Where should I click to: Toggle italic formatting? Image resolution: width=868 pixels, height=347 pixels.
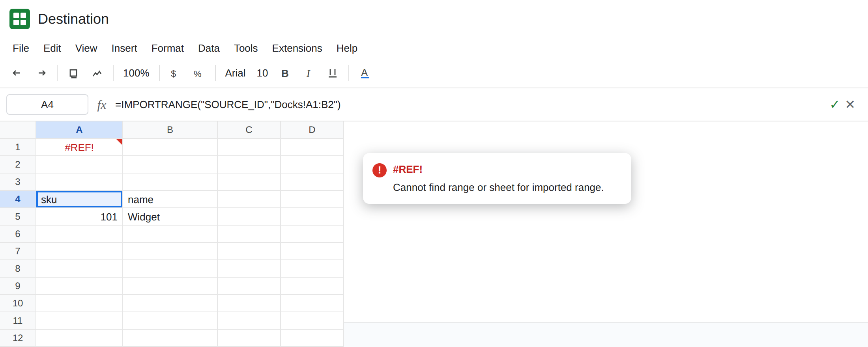click(308, 73)
